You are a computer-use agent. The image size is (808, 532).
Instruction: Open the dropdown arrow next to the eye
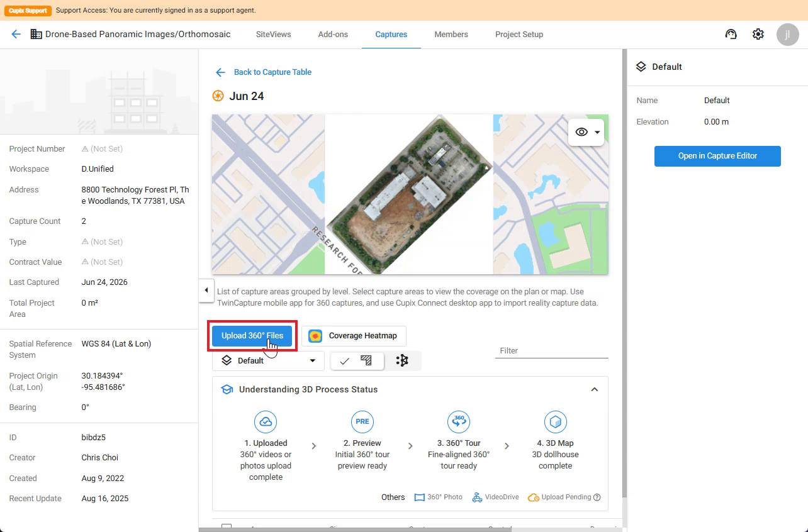coord(597,133)
